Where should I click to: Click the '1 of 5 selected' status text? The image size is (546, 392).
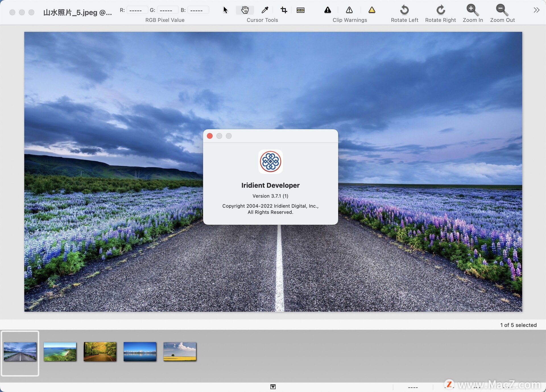click(x=518, y=325)
